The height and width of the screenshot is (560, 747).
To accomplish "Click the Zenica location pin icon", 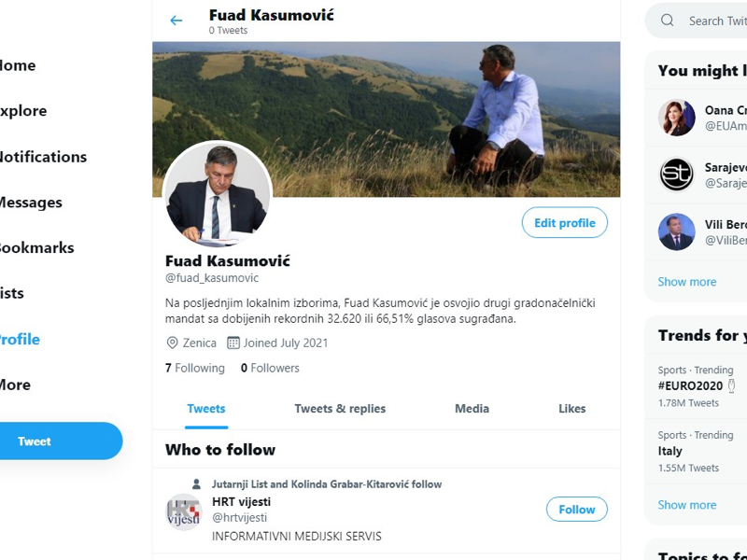I will 172,343.
